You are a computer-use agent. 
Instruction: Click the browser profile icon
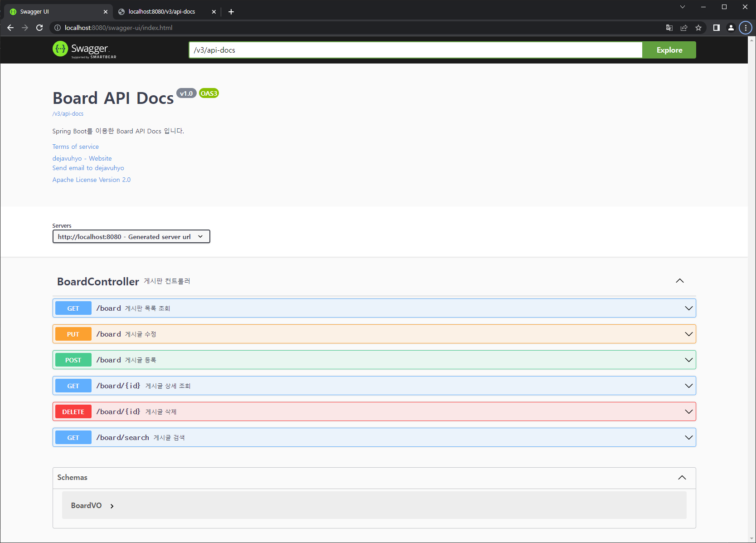731,28
